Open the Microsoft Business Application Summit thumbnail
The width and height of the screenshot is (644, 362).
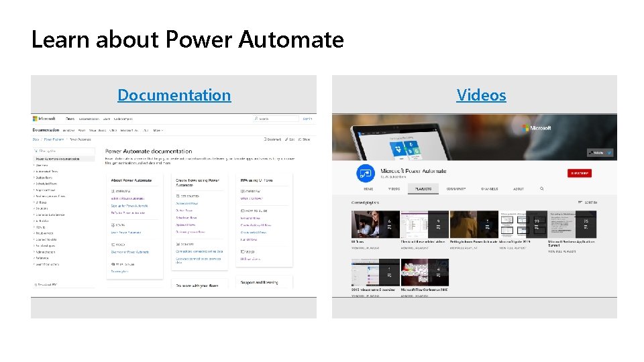click(x=572, y=225)
